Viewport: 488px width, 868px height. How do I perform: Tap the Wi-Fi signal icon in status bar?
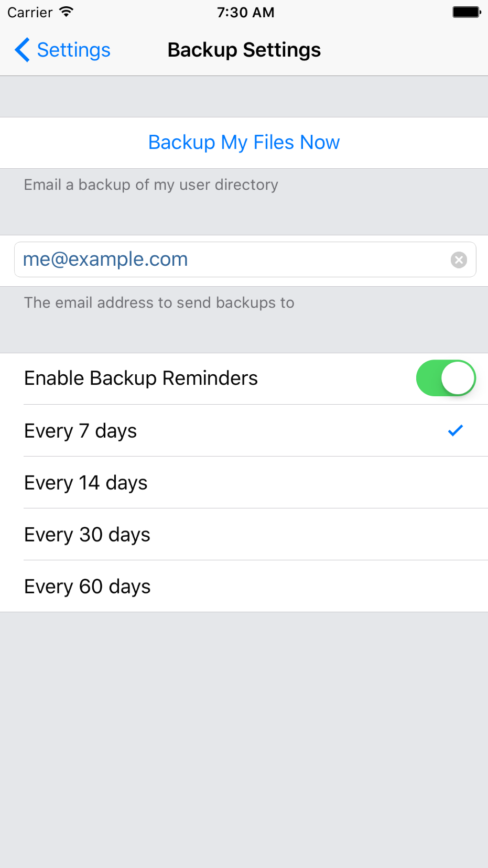tap(66, 12)
